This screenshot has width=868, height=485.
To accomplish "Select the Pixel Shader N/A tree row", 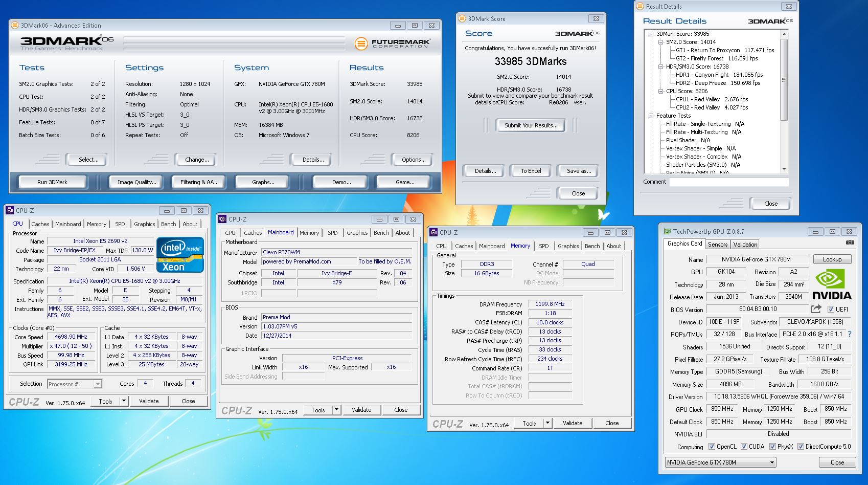I will (x=688, y=140).
